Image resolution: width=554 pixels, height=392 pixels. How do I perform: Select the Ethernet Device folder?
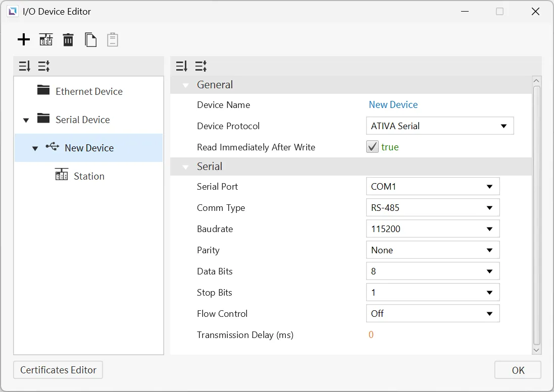tap(89, 91)
